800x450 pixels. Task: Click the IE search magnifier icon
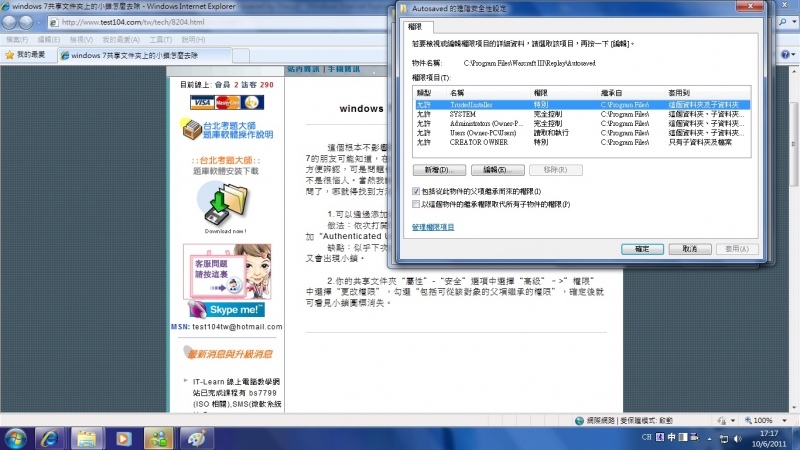pos(783,22)
